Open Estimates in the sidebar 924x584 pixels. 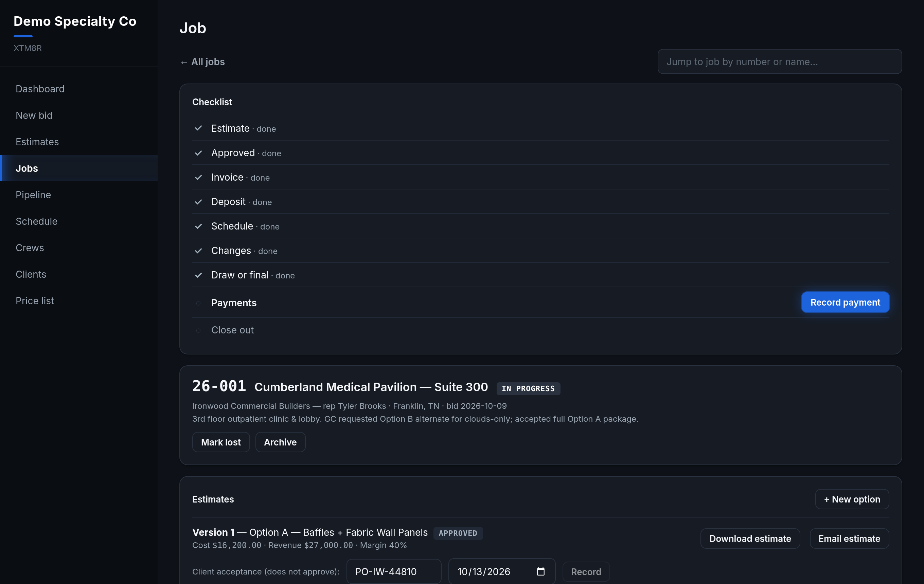point(79,142)
